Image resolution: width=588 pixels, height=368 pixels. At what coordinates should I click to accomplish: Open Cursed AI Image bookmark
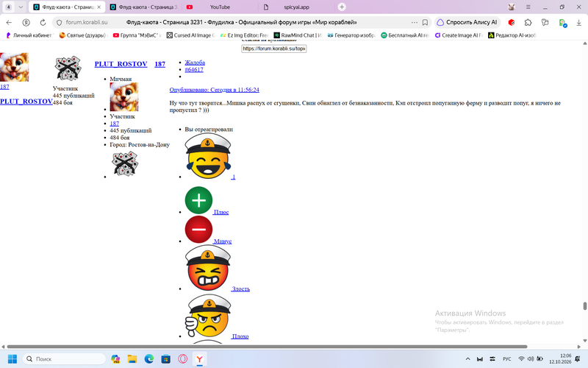coord(190,35)
